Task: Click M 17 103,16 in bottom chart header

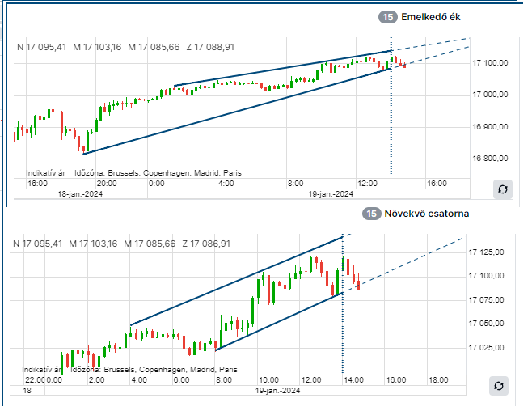Action: (x=93, y=244)
